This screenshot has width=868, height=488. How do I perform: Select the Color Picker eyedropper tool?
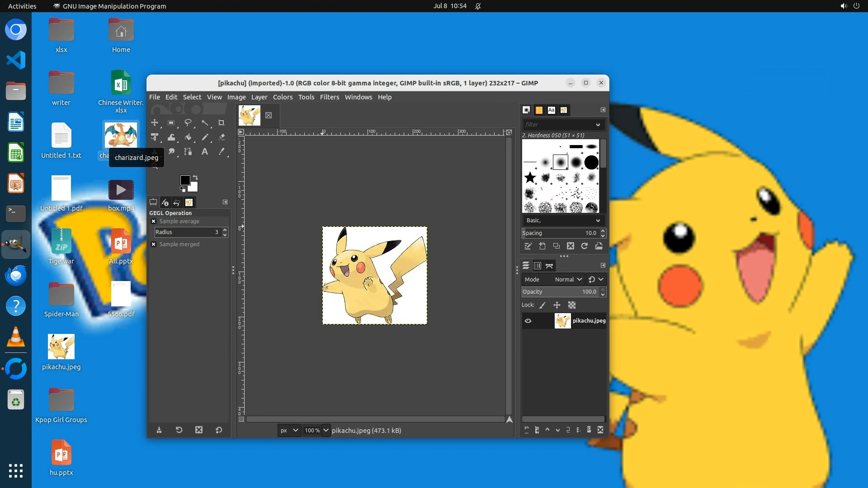[222, 151]
